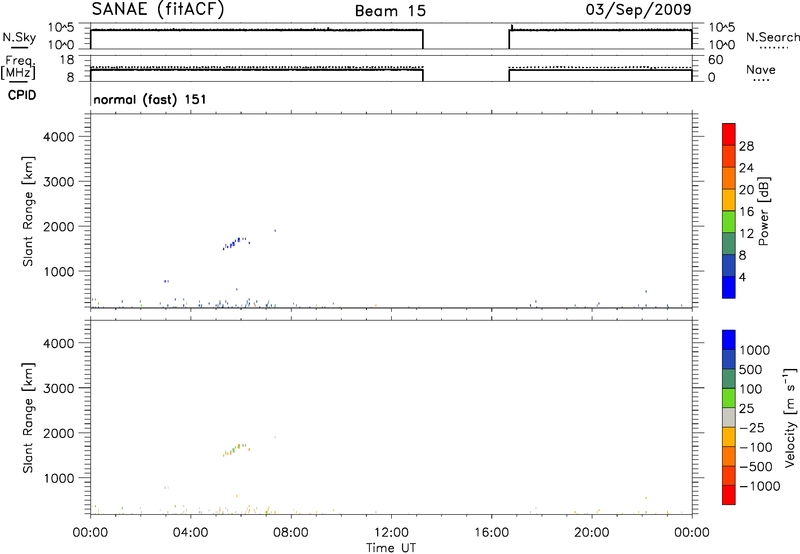Click blue echo cluster near 1700 km in power panel

click(x=236, y=243)
